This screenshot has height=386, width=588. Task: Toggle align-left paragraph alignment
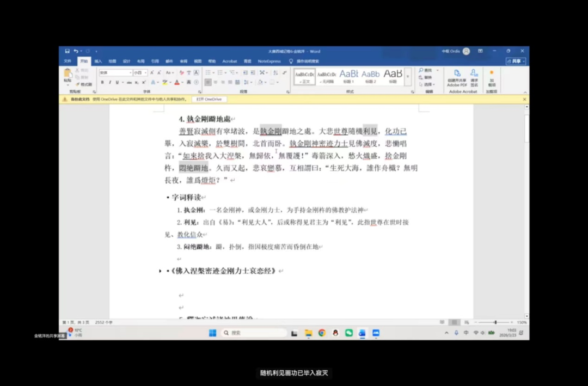[x=208, y=82]
